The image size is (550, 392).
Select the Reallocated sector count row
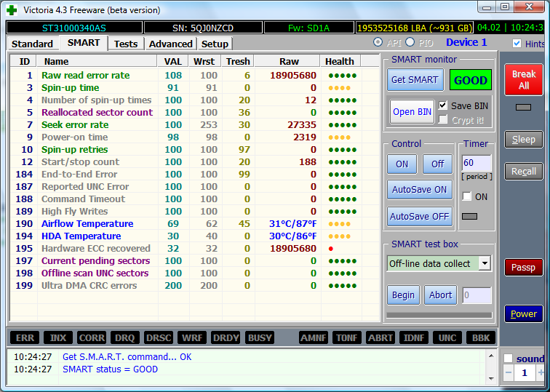pyautogui.click(x=195, y=113)
